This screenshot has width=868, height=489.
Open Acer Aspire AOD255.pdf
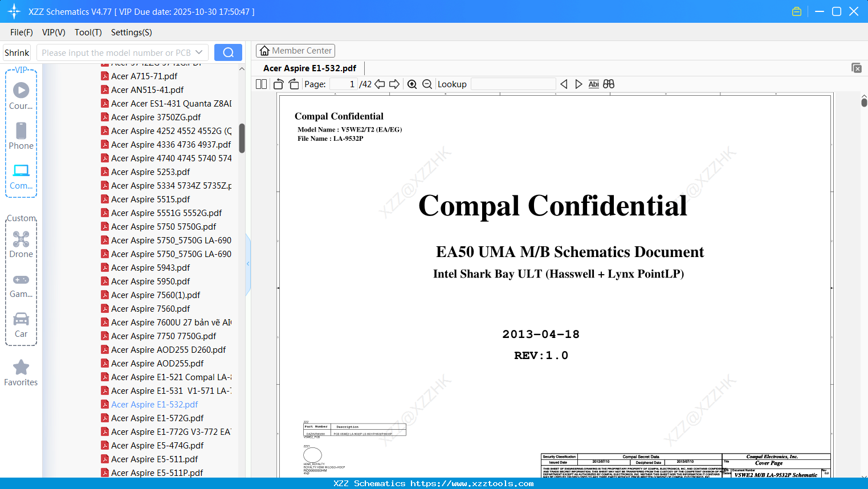coord(157,364)
